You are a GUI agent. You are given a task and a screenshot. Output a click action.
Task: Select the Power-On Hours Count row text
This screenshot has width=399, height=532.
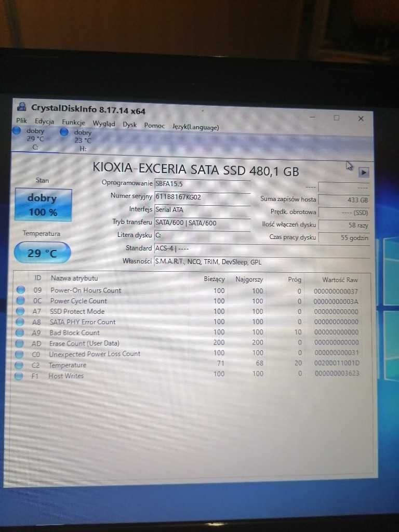pyautogui.click(x=86, y=290)
